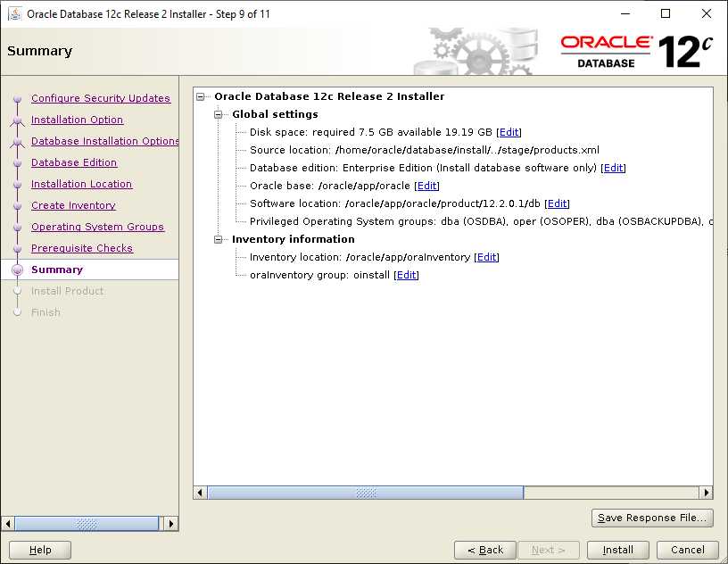Jump to Installation Location step
The width and height of the screenshot is (728, 564).
point(82,184)
